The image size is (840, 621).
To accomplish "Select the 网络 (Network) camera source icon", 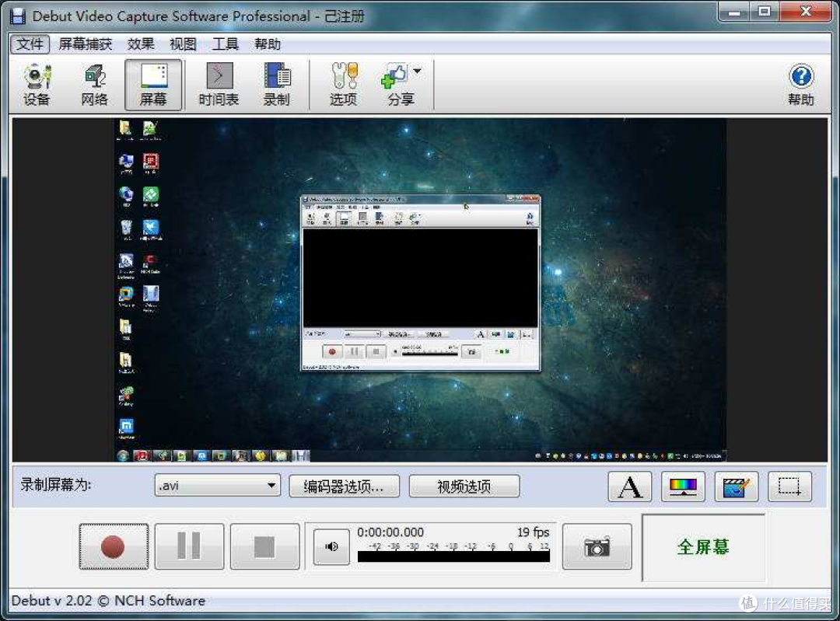I will click(95, 85).
